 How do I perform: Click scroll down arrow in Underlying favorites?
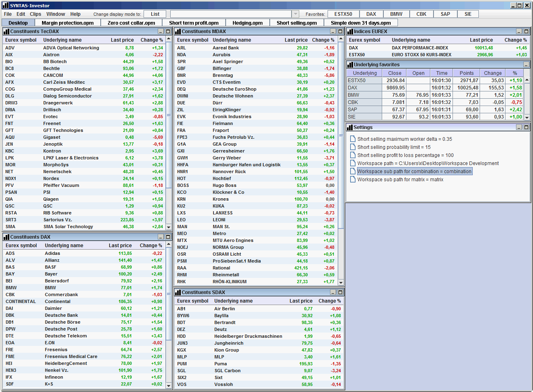point(527,117)
